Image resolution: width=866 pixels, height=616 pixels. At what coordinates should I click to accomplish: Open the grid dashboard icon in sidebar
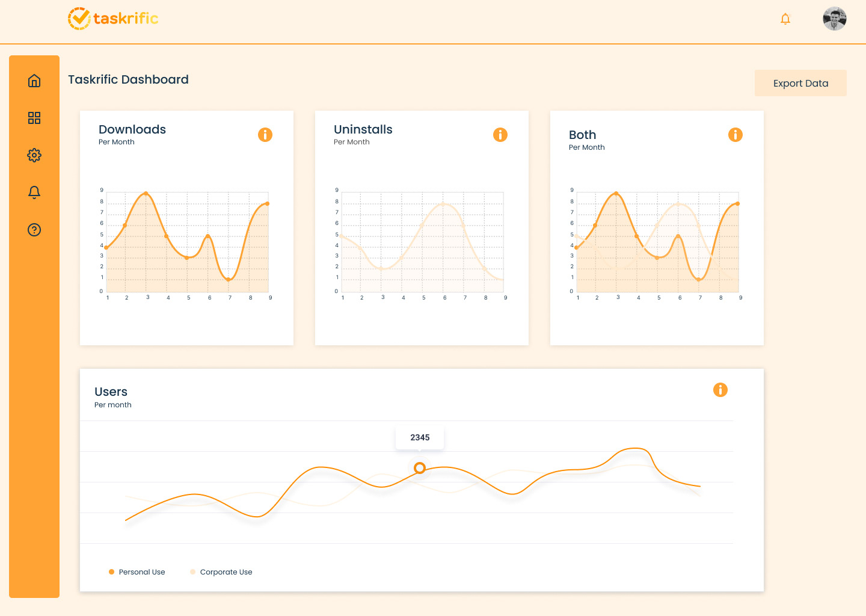click(x=34, y=118)
